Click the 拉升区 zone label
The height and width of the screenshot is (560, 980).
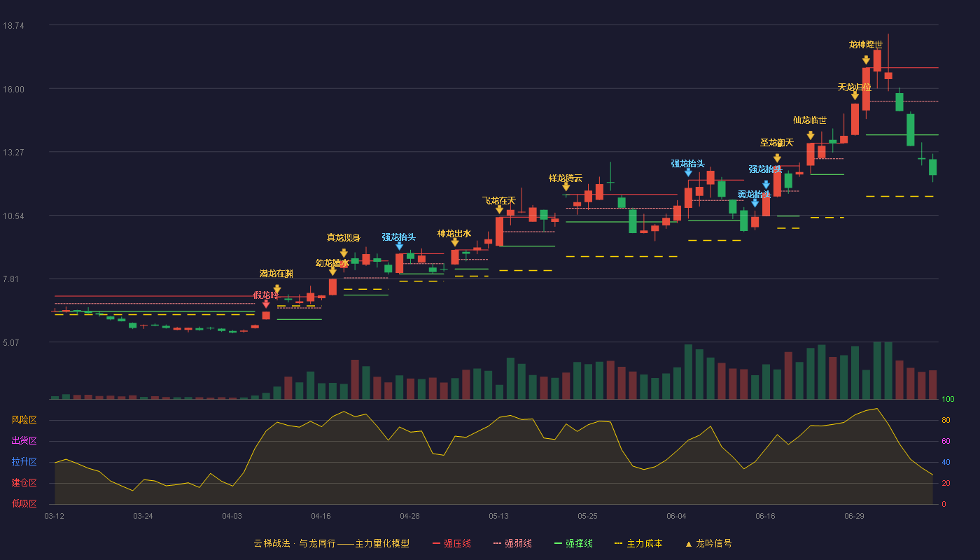(x=24, y=462)
